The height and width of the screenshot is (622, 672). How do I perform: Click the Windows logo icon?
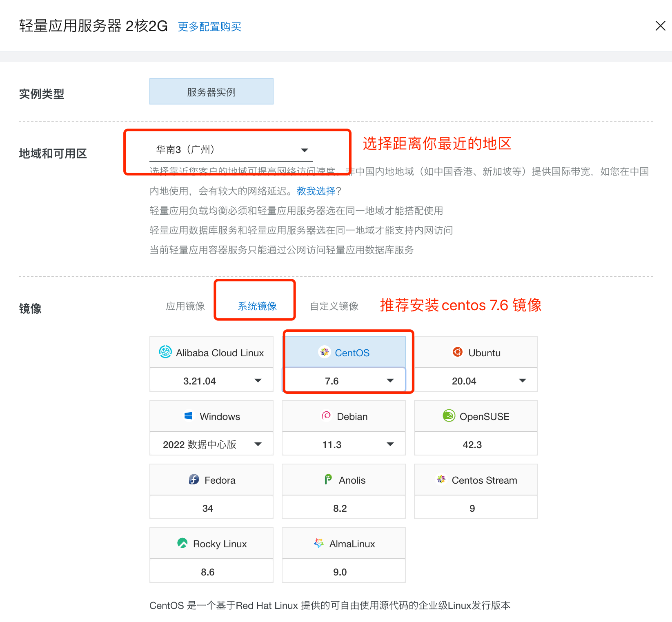click(189, 416)
